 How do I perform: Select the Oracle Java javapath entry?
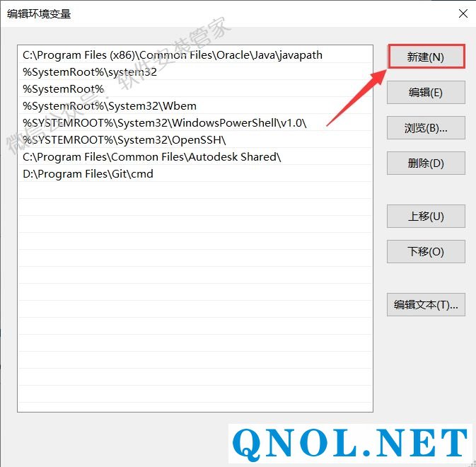tap(195, 55)
